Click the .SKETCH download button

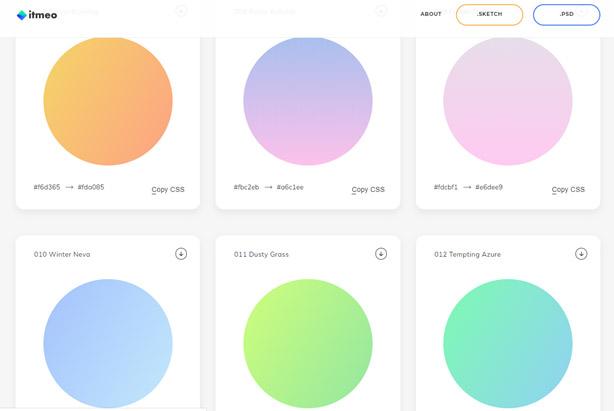[x=489, y=14]
